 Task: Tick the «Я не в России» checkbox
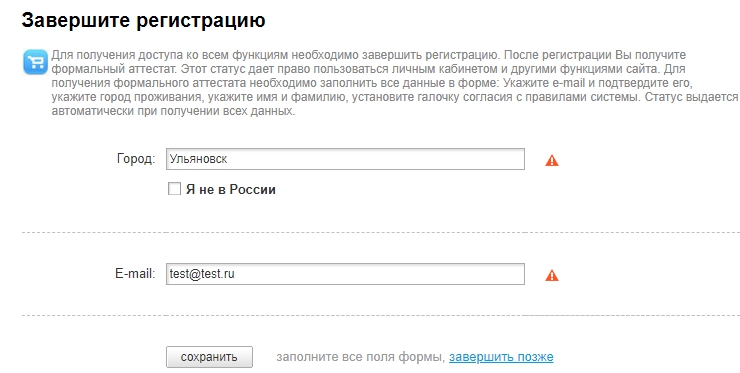click(174, 189)
